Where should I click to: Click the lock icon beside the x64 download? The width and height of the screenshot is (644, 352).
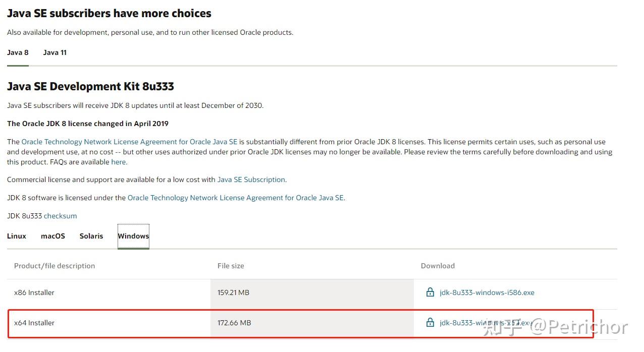coord(430,323)
